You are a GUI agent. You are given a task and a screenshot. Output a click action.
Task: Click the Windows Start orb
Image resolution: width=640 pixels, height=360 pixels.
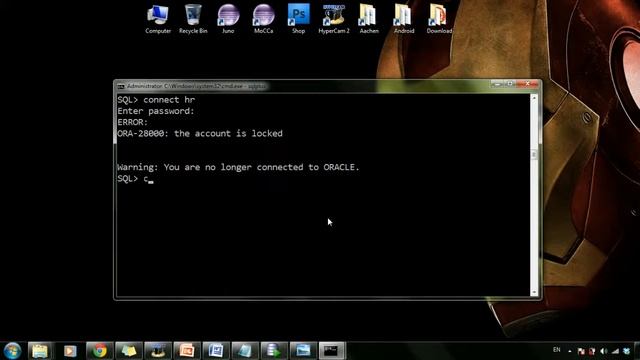(x=12, y=351)
